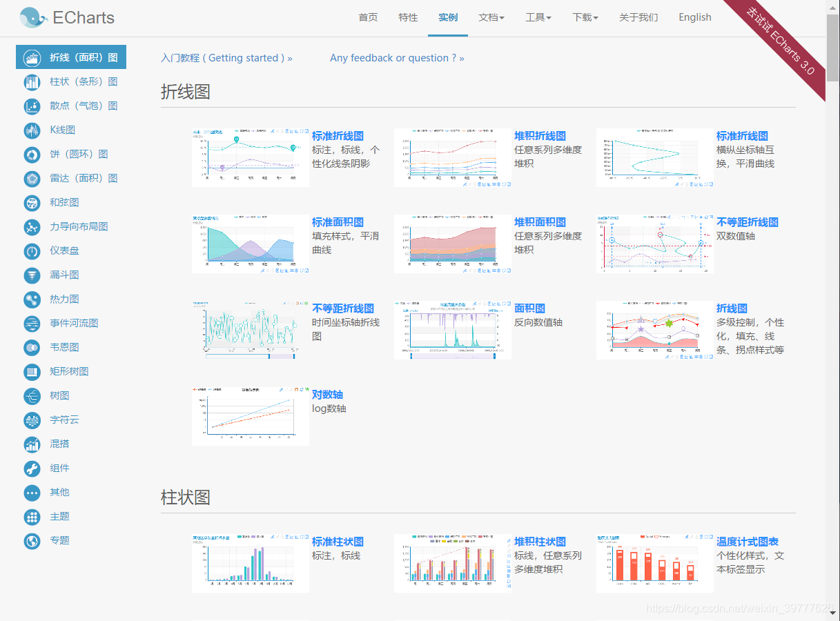Open the 热力图 heatmap icon

tap(32, 299)
